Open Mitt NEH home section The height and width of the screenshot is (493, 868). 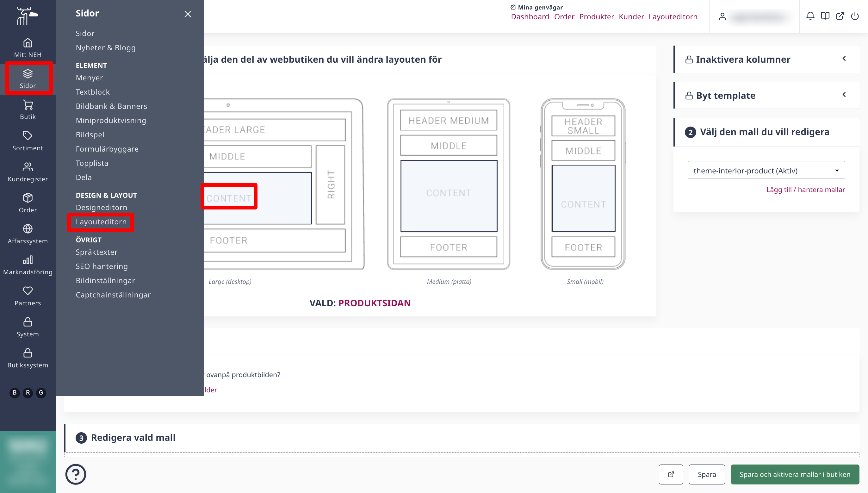pyautogui.click(x=28, y=48)
